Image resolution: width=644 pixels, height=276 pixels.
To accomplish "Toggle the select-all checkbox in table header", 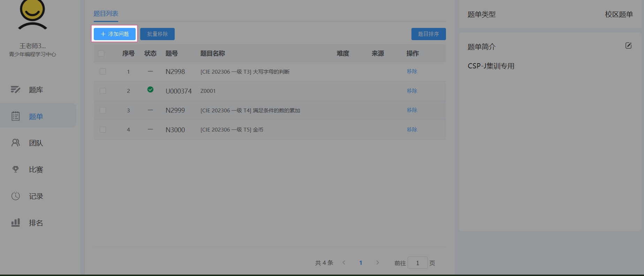I will click(101, 53).
